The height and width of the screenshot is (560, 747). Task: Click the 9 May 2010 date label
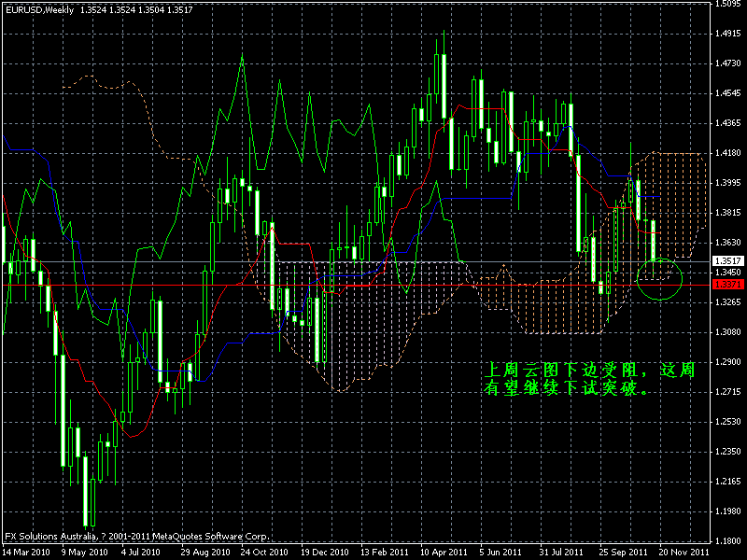85,553
